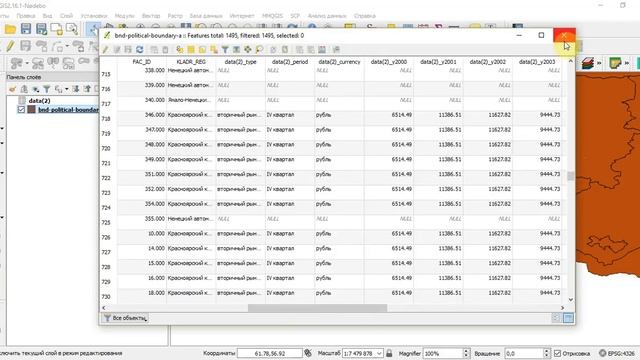Reload the attribute table with blue arrows icon

pyautogui.click(x=140, y=49)
